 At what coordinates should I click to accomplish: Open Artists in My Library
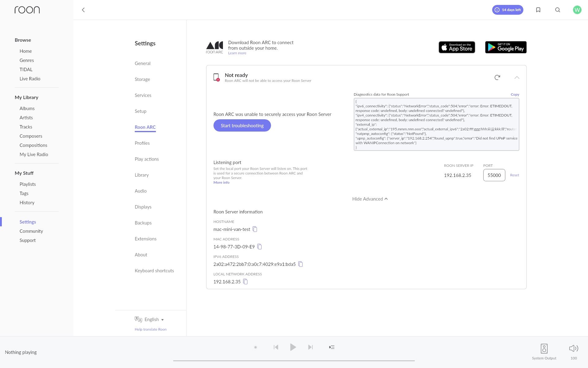pos(26,118)
